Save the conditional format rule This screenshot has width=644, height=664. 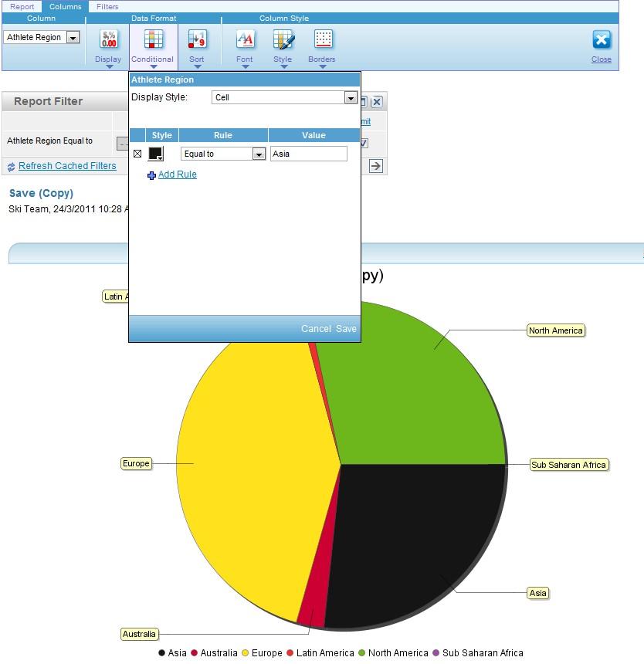(346, 328)
